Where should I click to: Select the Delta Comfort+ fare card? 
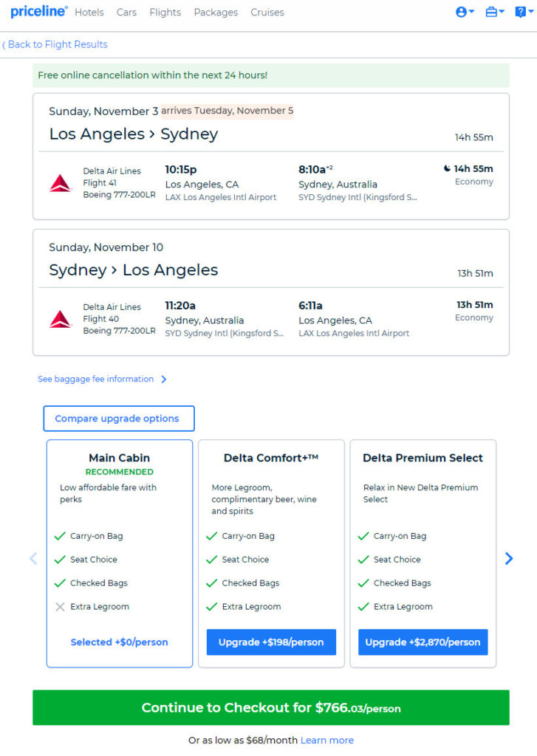(271, 553)
